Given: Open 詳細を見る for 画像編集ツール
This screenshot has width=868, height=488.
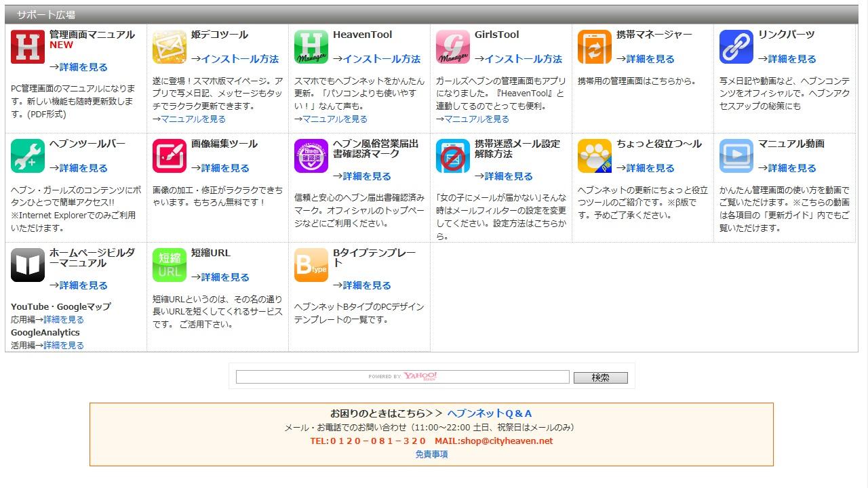Looking at the screenshot, I should (x=225, y=168).
